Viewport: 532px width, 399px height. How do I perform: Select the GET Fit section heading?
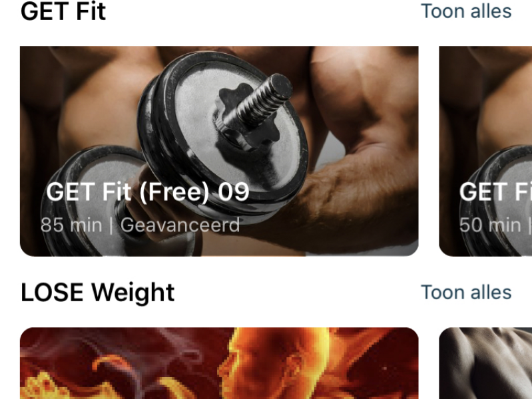(63, 11)
